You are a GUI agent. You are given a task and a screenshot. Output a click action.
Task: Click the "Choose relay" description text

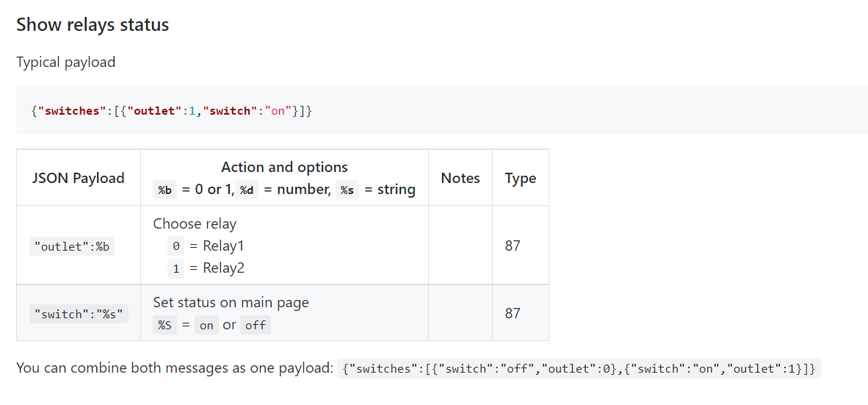(x=195, y=223)
